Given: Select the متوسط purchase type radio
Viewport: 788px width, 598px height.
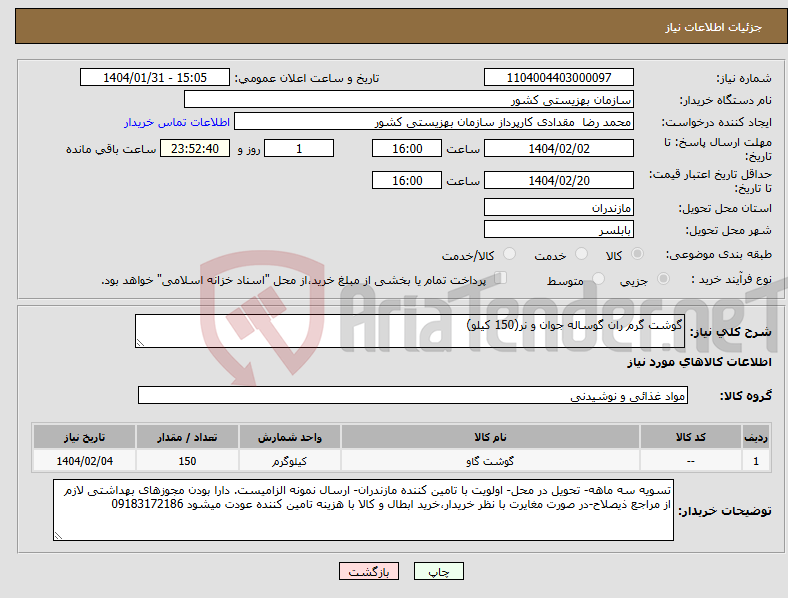Looking at the screenshot, I should (598, 278).
